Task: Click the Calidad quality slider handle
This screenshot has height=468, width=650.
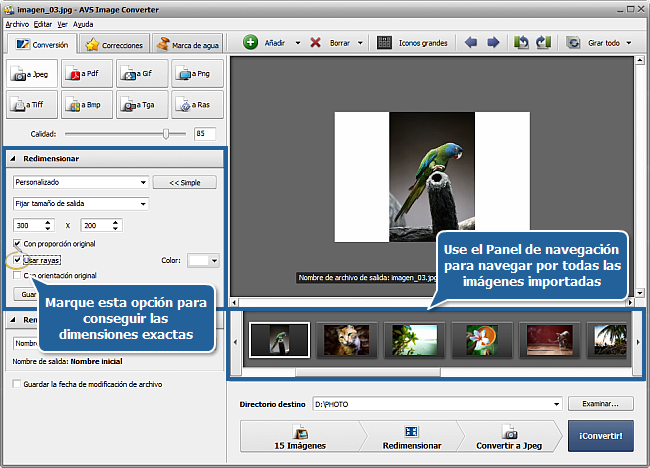Action: (165, 133)
